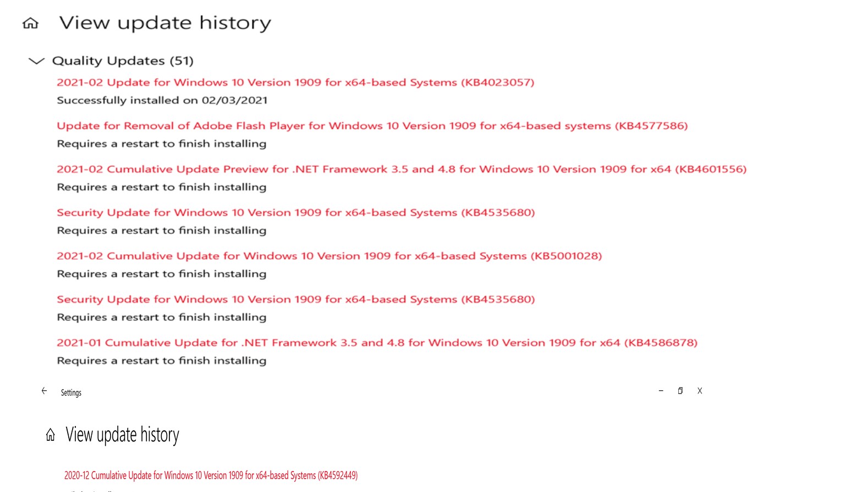
Task: Open update KB4023057 details link
Action: (x=295, y=82)
